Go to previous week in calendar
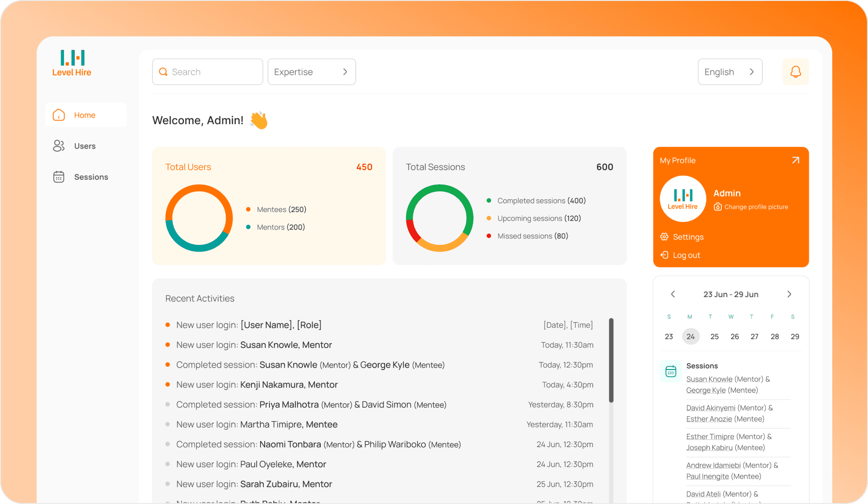Image resolution: width=868 pixels, height=504 pixels. [x=673, y=294]
